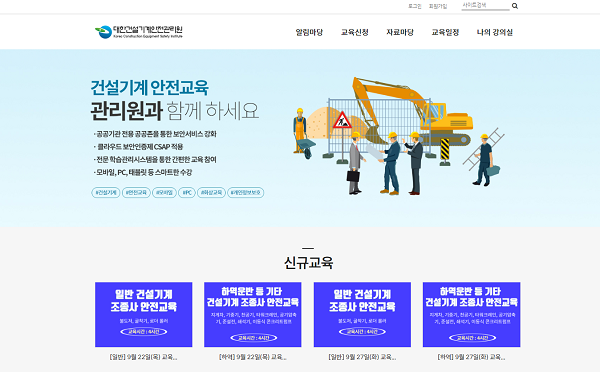Open 하역운반 등 기타 card for 9월 22일
The width and height of the screenshot is (600, 372).
[253, 315]
